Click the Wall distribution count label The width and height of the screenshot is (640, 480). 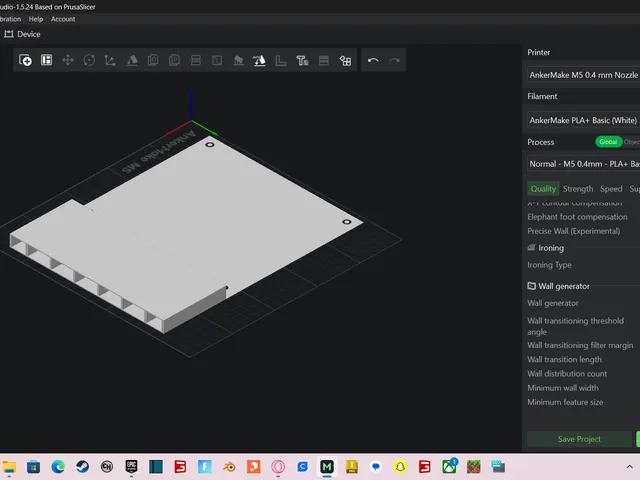[x=567, y=373]
